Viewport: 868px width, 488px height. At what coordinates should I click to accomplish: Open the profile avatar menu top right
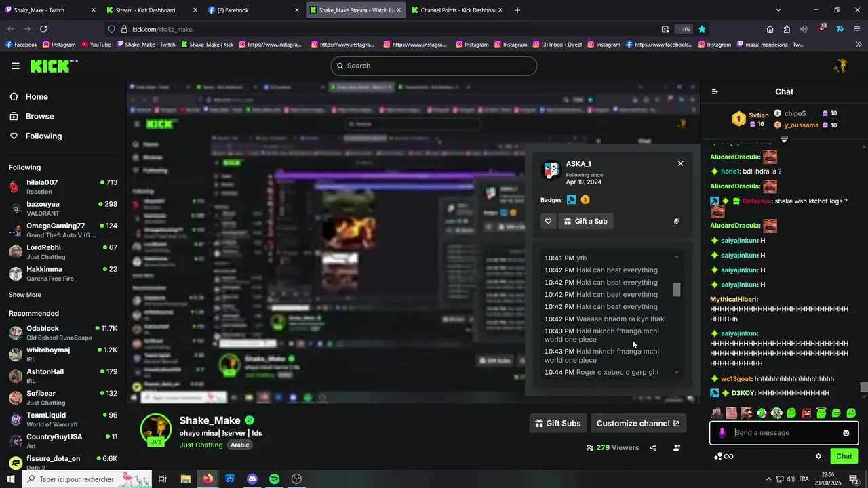point(840,66)
